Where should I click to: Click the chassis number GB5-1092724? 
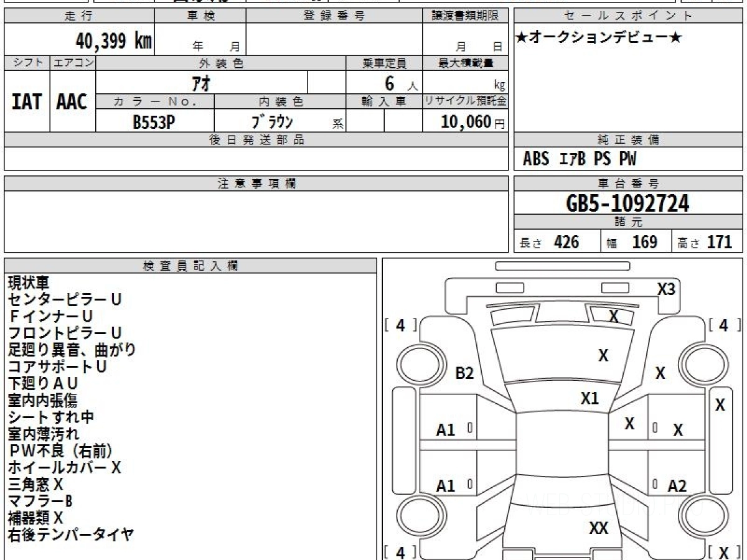tap(628, 203)
